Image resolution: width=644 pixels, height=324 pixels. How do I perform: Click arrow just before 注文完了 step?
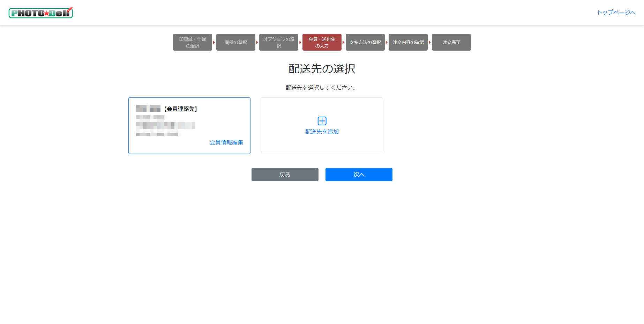tap(430, 42)
